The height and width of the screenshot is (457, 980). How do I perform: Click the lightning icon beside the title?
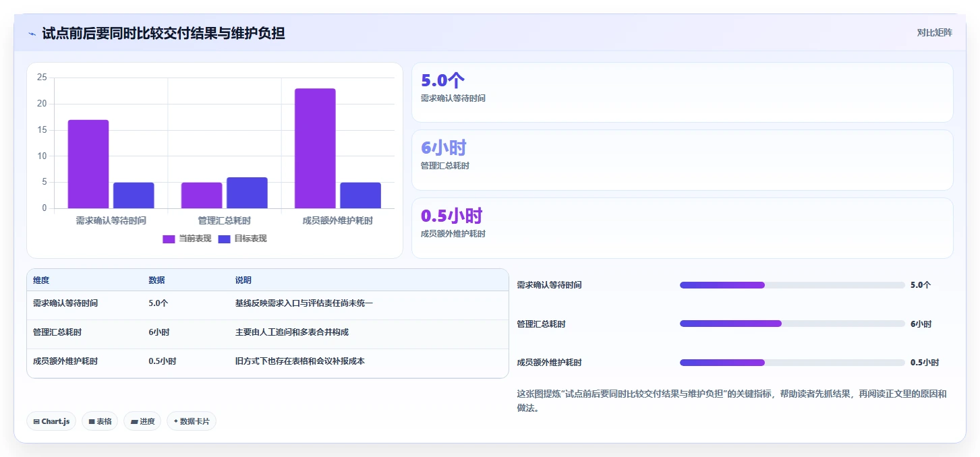coord(32,33)
